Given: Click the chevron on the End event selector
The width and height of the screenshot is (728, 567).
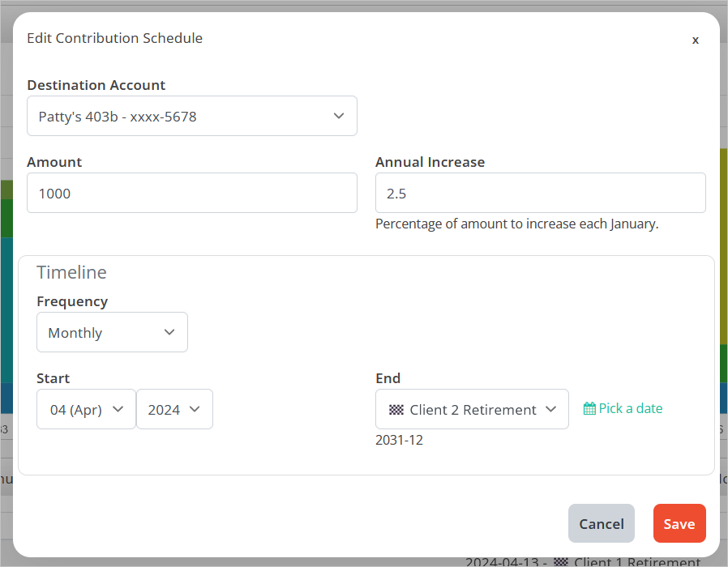Looking at the screenshot, I should point(551,410).
